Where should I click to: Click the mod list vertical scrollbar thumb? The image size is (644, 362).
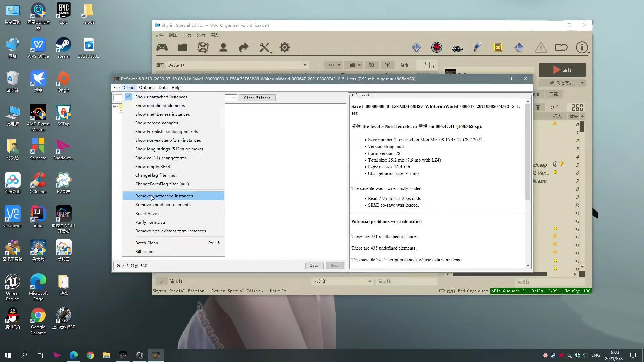pyautogui.click(x=582, y=127)
